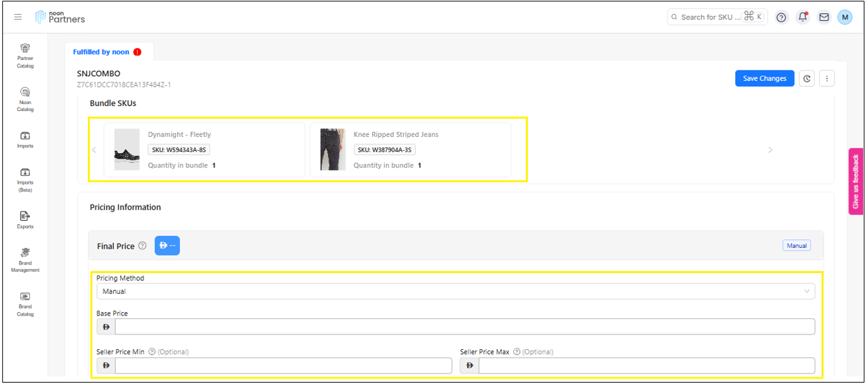Open Partner Catalog in sidebar
The height and width of the screenshot is (384, 868).
[x=25, y=55]
